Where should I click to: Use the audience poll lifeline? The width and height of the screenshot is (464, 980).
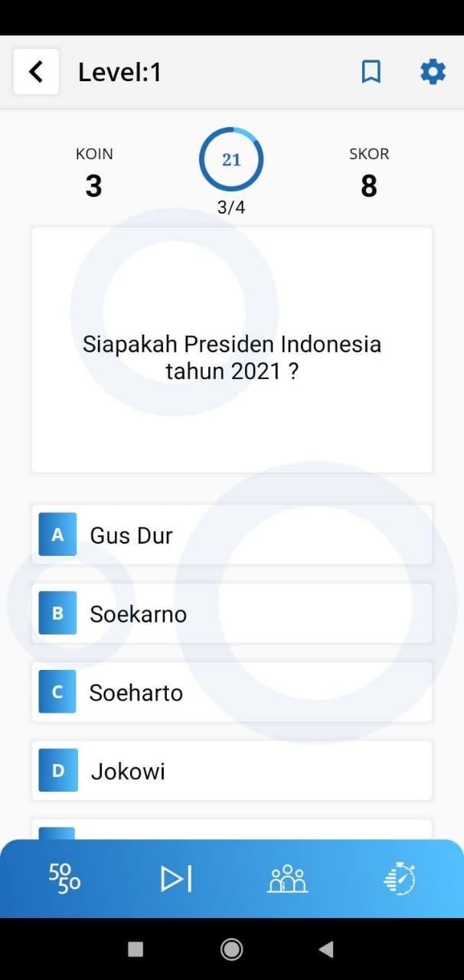(x=287, y=878)
